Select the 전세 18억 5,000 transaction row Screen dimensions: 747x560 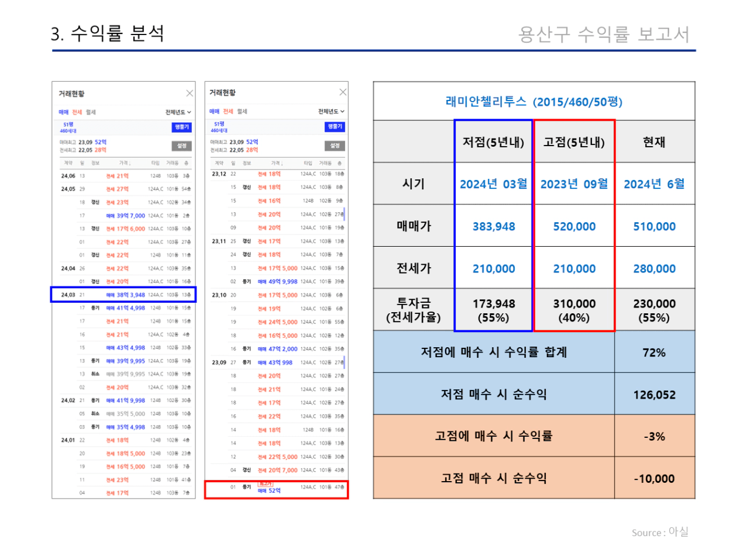click(x=125, y=454)
